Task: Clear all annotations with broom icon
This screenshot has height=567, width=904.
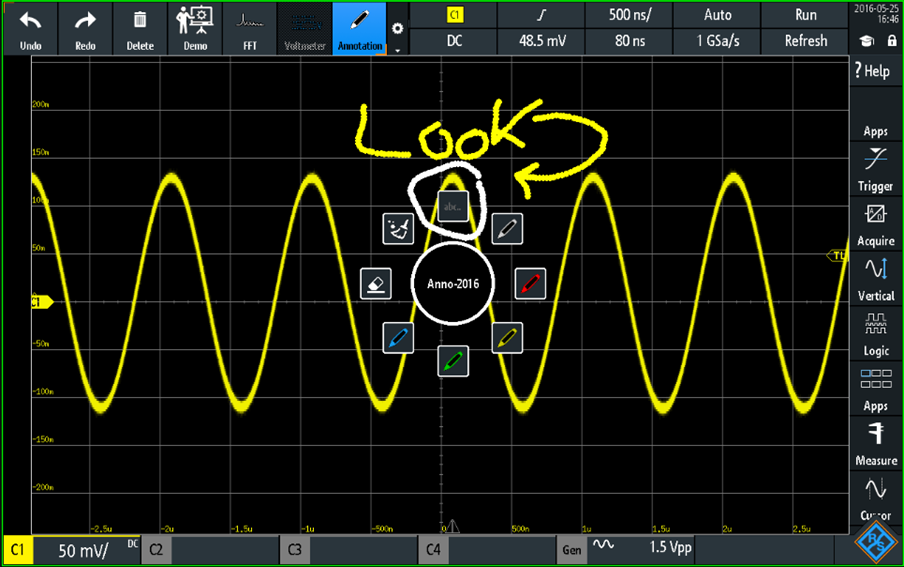Action: point(398,229)
